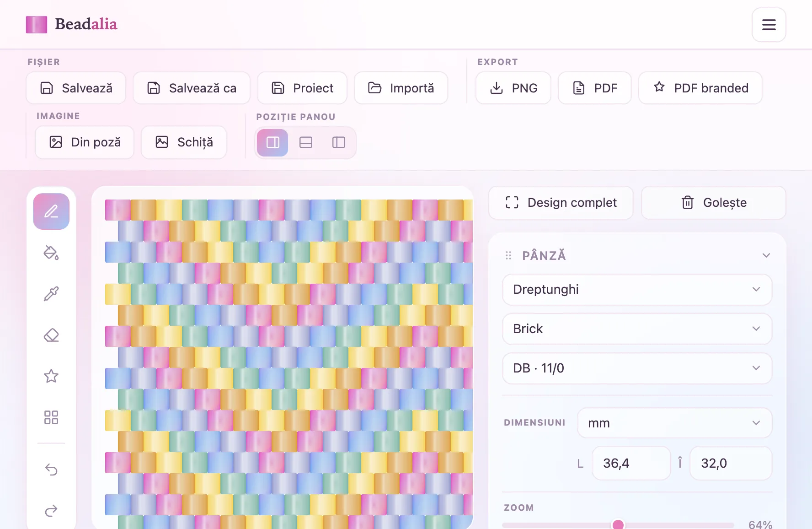Click the FIȘIER section label
Viewport: 812px width, 529px height.
point(44,62)
